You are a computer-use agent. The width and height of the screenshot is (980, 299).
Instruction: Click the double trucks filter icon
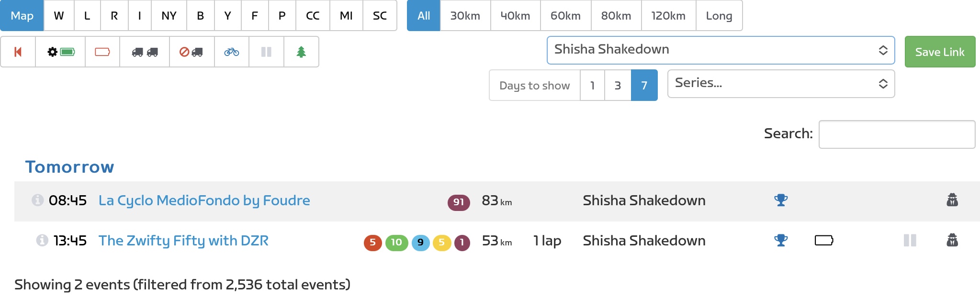[x=145, y=52]
